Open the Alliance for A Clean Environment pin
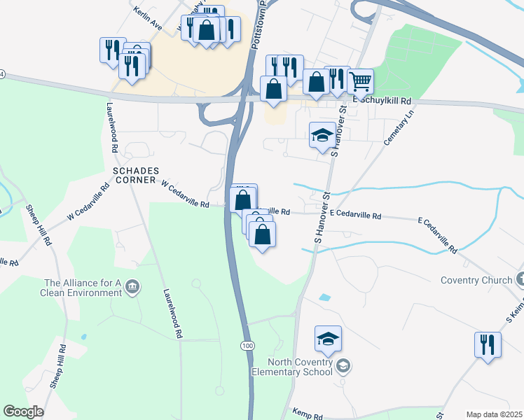Screen dimensions: 524x420 (132, 288)
